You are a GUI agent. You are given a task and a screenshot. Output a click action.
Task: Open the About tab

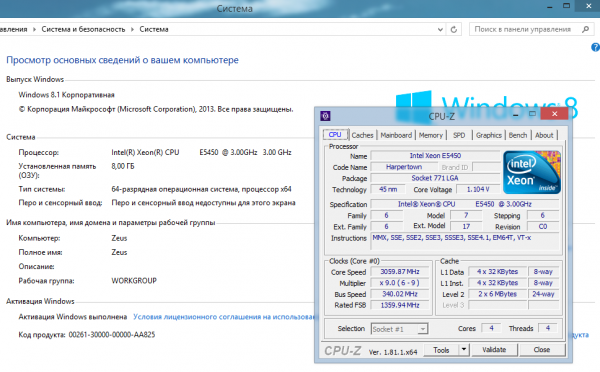(544, 135)
